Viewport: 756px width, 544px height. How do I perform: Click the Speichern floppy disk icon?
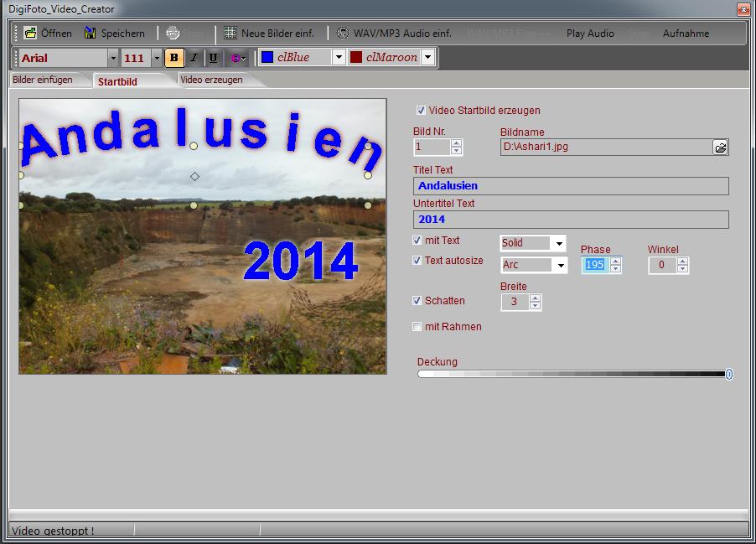tap(90, 34)
